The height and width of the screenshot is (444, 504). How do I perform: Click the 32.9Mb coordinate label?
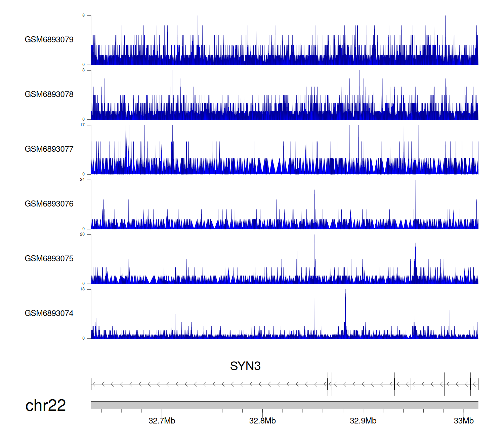pyautogui.click(x=363, y=421)
